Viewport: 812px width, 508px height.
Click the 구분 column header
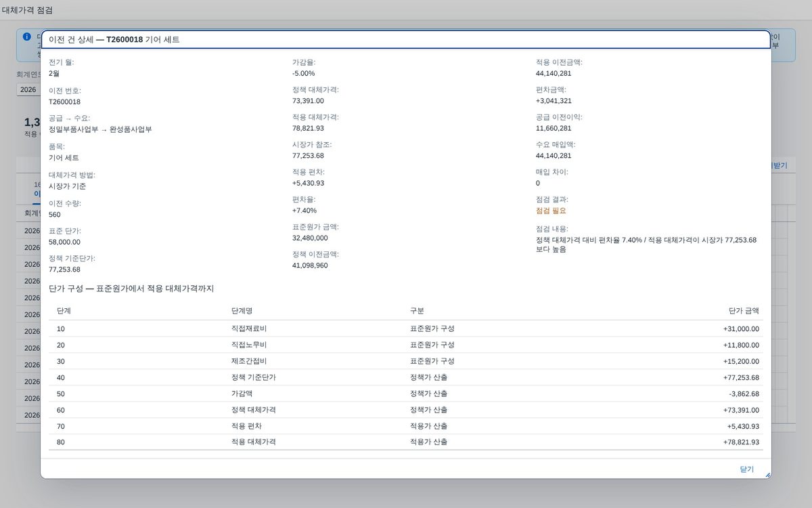pos(417,311)
